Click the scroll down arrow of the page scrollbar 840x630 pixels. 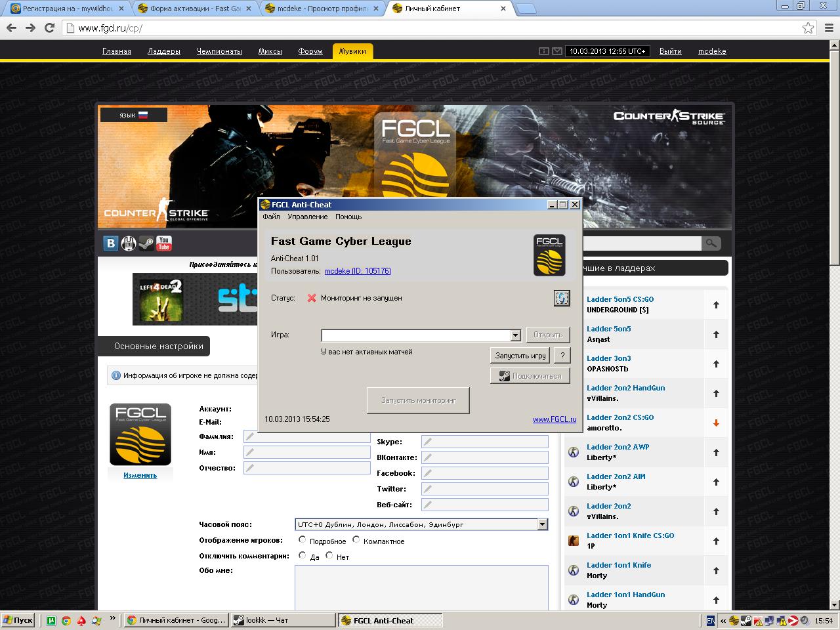tap(835, 604)
